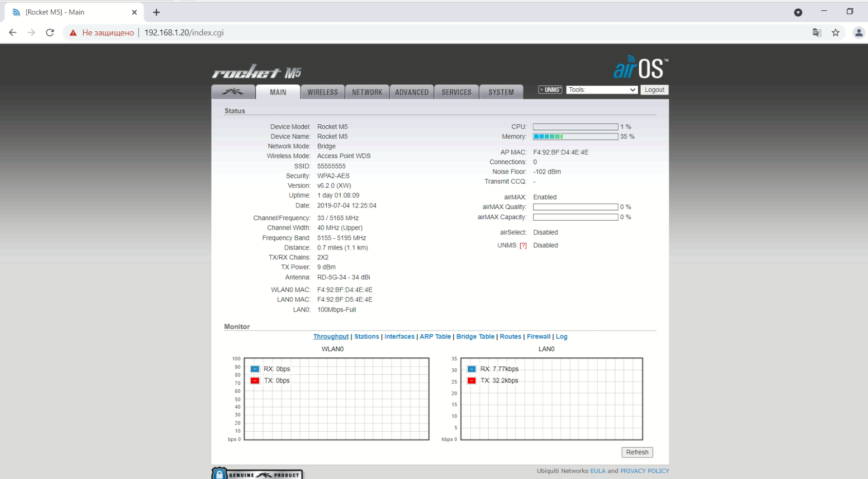Click the WLAN0 throughput graph
Screen dimensions: 868x479
[x=337, y=399]
